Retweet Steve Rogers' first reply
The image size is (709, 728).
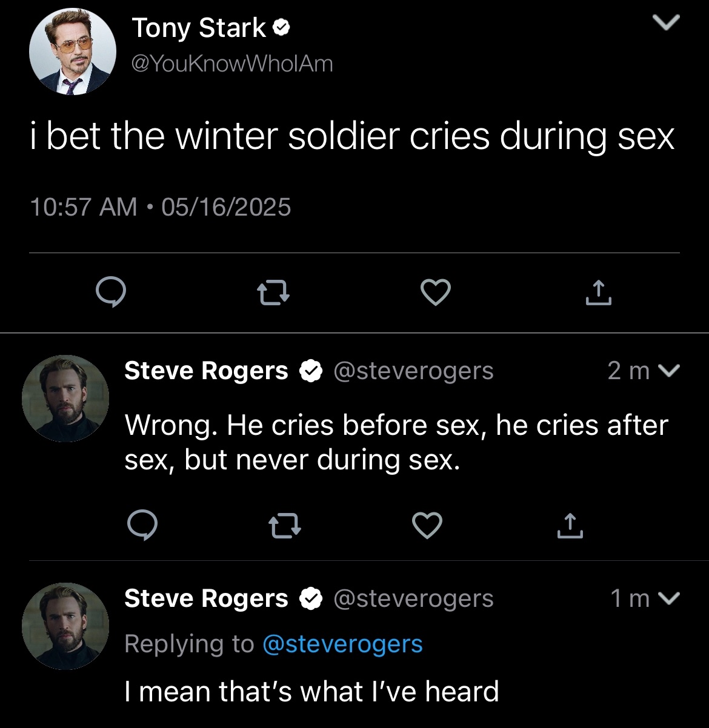[284, 526]
